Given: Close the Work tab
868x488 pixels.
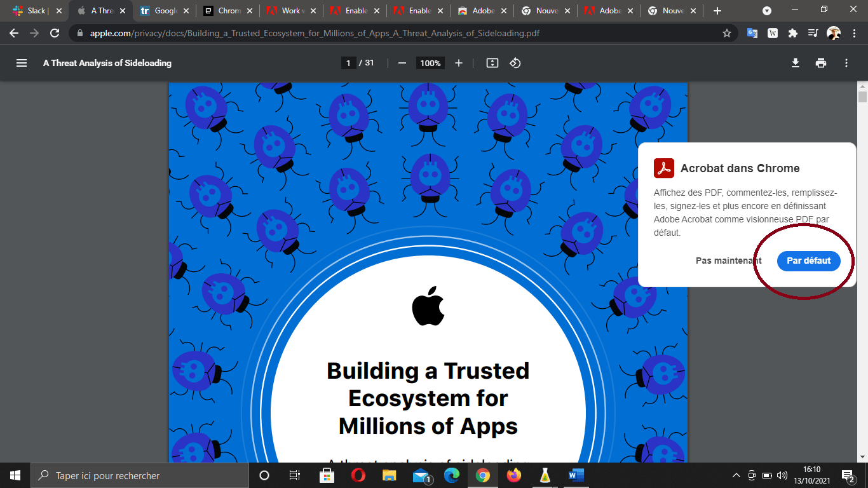Looking at the screenshot, I should tap(313, 11).
